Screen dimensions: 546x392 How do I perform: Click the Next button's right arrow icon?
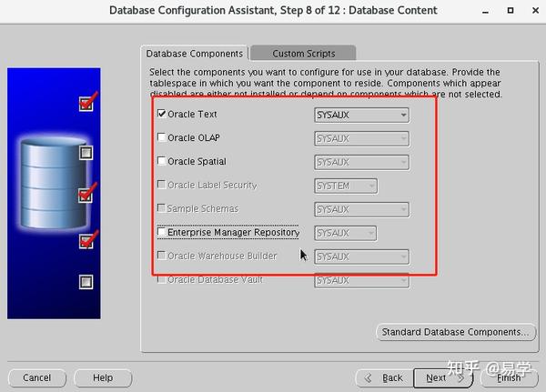coord(460,377)
